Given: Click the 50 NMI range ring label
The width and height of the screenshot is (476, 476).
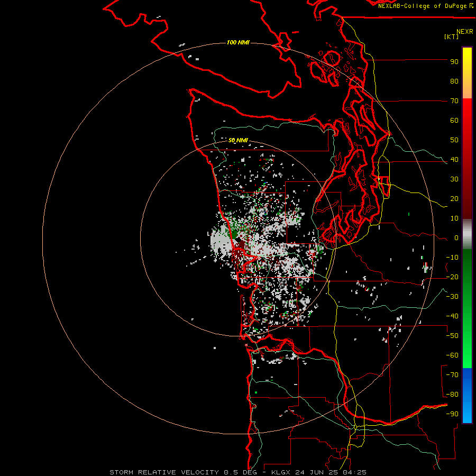Looking at the screenshot, I should point(238,140).
